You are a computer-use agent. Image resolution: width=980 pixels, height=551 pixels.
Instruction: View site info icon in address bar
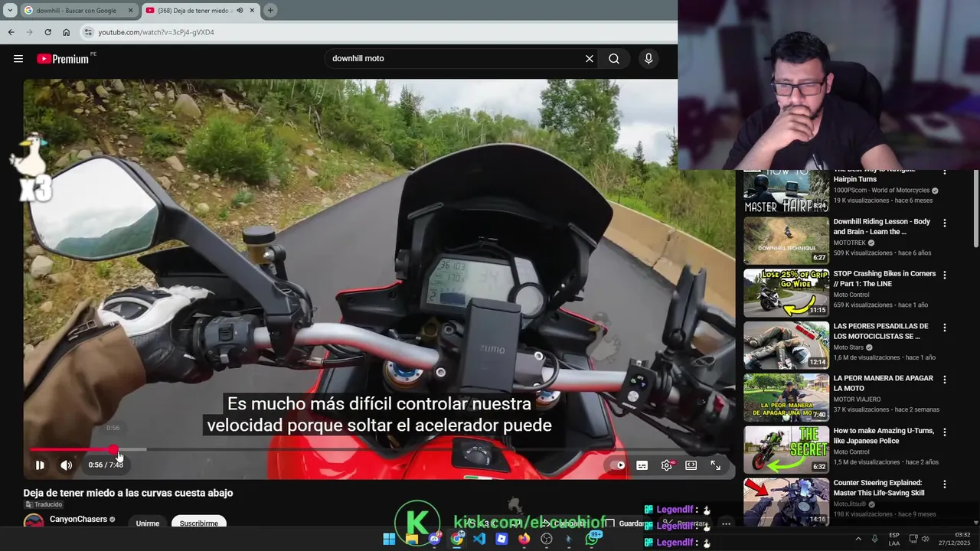coord(88,32)
